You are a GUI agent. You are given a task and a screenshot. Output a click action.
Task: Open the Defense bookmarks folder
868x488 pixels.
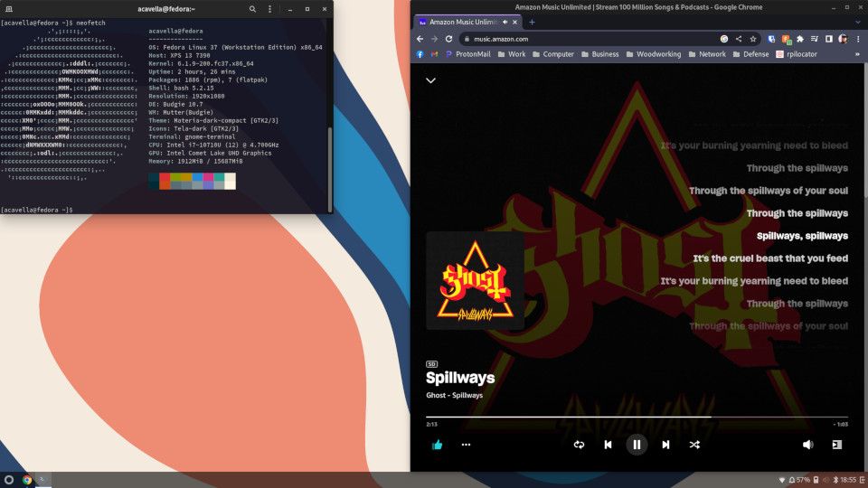[750, 54]
